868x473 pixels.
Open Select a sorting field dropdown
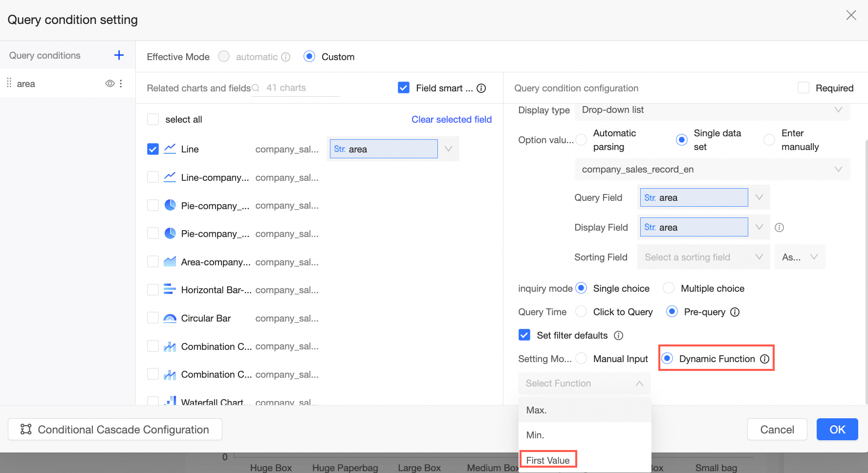tap(704, 257)
